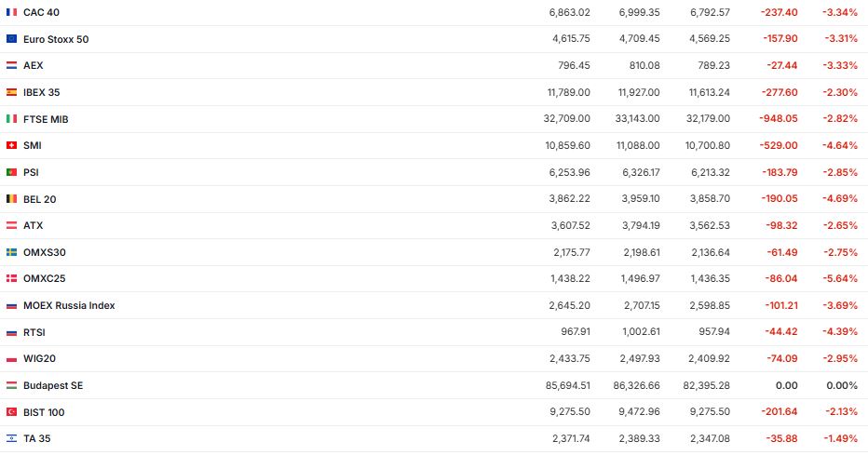Open the WIG20 index page

point(39,358)
